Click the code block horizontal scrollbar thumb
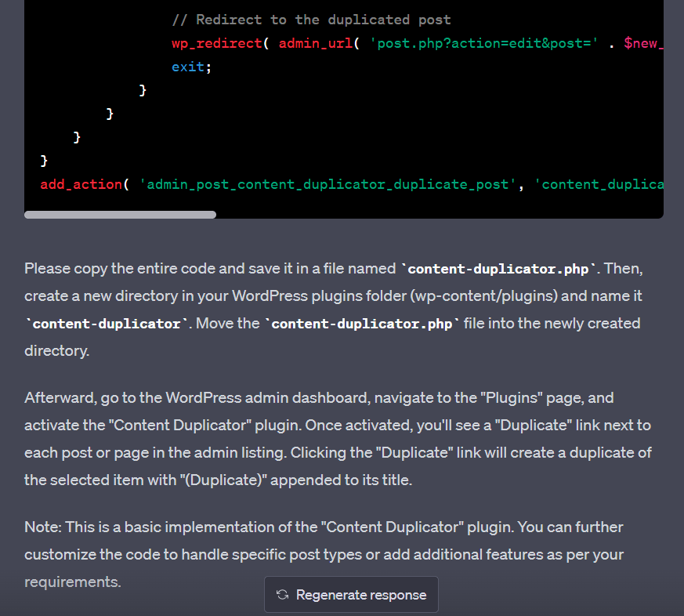The width and height of the screenshot is (684, 616). [120, 214]
